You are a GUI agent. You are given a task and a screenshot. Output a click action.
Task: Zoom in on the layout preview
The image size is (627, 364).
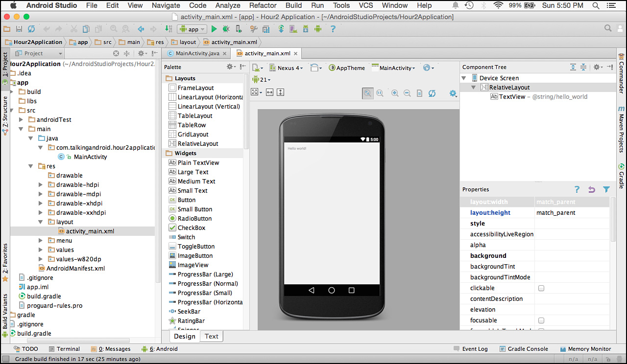(x=395, y=93)
